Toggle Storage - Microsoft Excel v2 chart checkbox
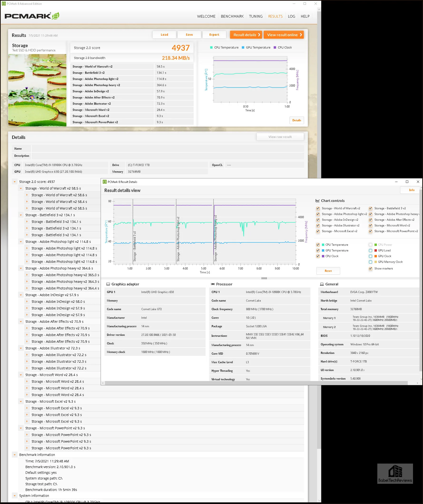The image size is (423, 504). pos(318,231)
